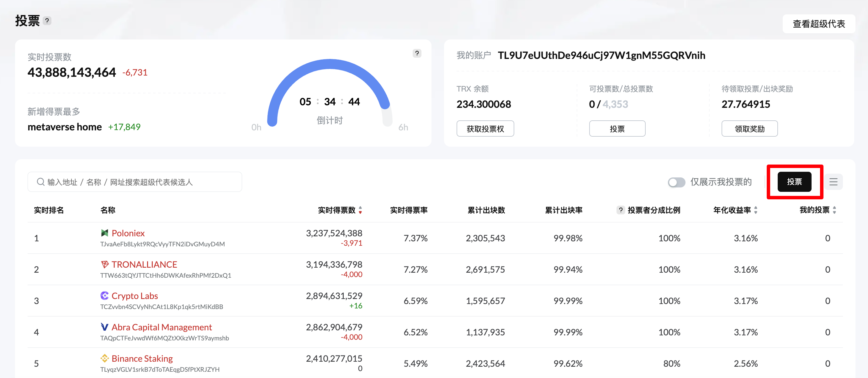Open the column settings list icon
Image resolution: width=868 pixels, height=378 pixels.
coord(833,182)
